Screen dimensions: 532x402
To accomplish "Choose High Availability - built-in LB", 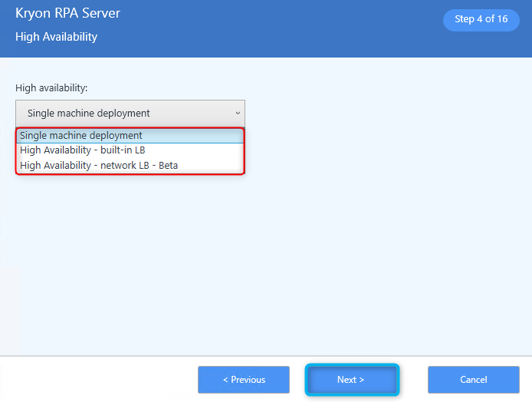I will coord(130,150).
